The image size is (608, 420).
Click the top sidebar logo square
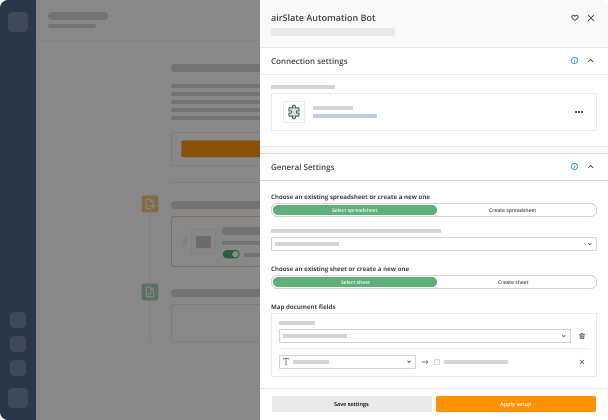tap(18, 22)
